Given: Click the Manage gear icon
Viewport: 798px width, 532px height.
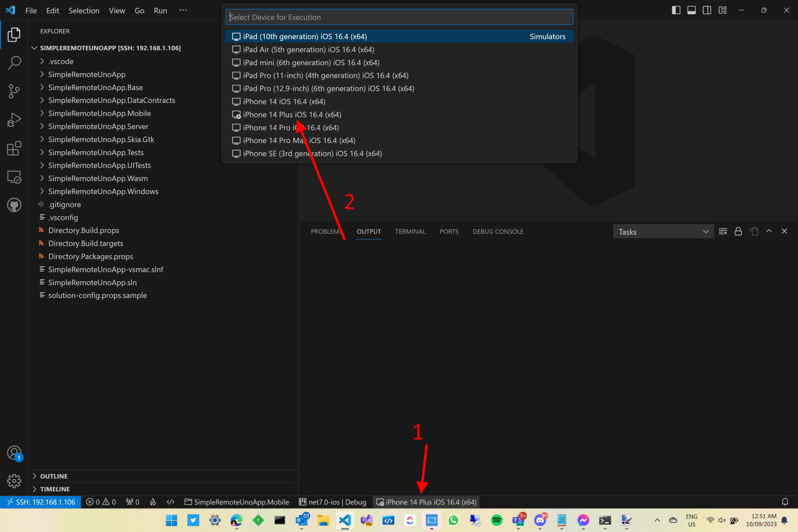Looking at the screenshot, I should (x=14, y=481).
